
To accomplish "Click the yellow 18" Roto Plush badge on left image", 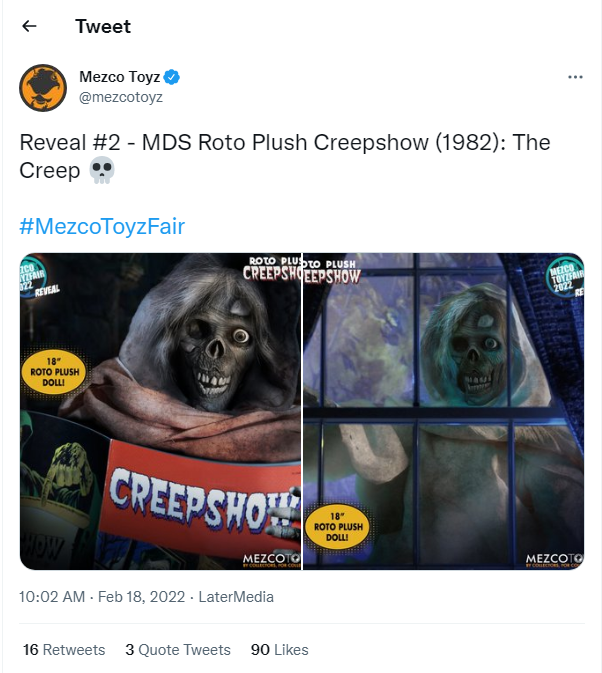I will [x=54, y=372].
